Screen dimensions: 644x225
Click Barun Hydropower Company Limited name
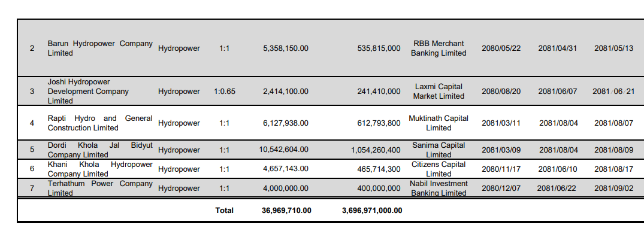tap(100, 48)
